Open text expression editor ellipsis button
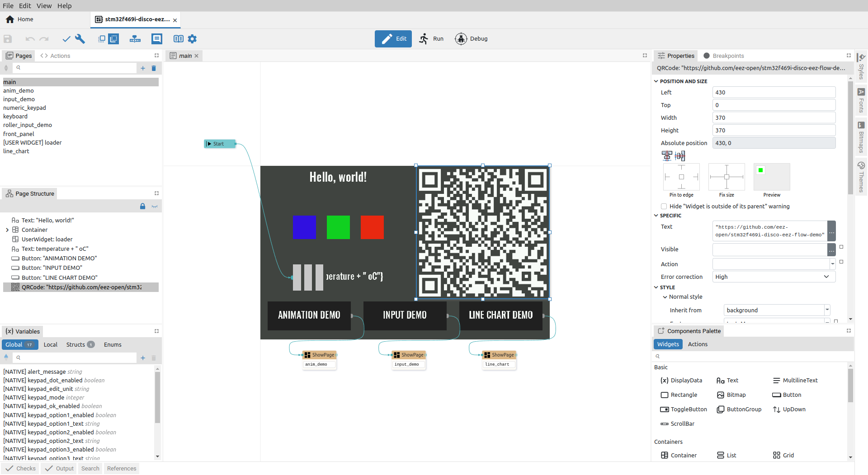The width and height of the screenshot is (868, 475). pyautogui.click(x=831, y=231)
